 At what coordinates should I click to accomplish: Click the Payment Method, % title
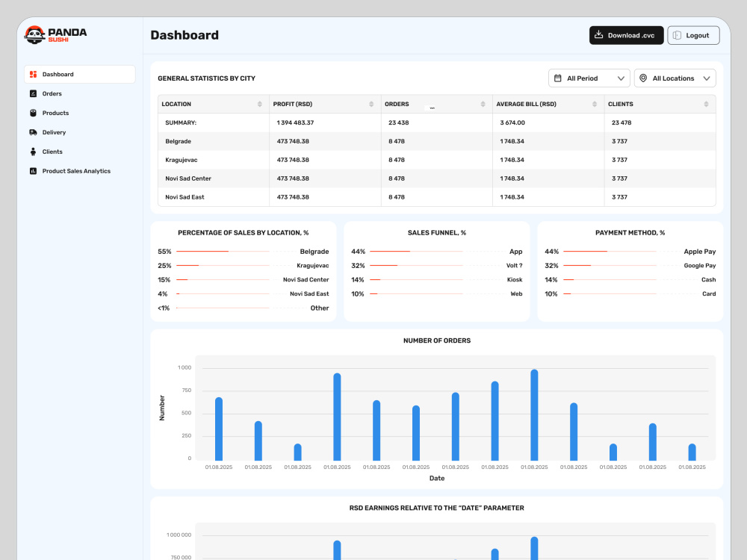(x=630, y=233)
